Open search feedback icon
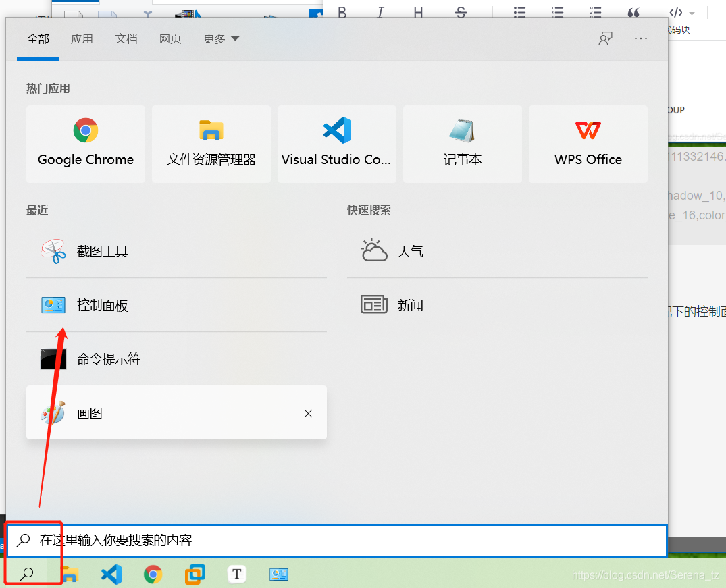 [x=606, y=39]
